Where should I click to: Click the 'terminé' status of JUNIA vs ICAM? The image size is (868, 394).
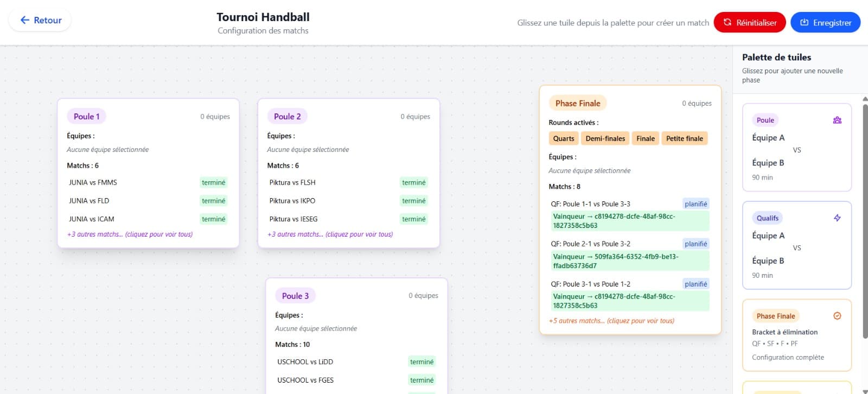tap(214, 219)
